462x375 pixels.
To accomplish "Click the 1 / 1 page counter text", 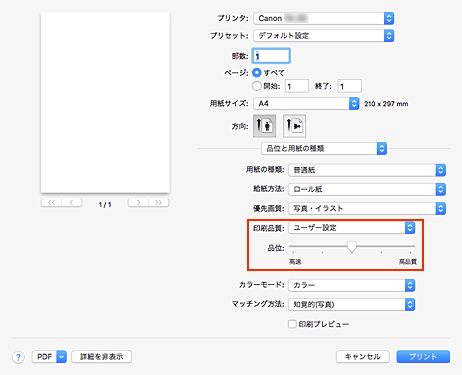I will pyautogui.click(x=105, y=205).
